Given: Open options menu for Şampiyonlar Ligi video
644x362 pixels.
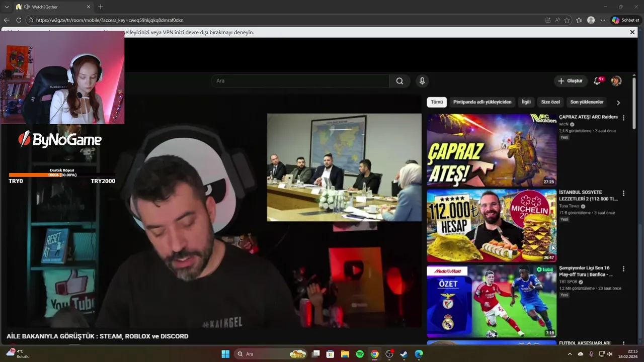Looking at the screenshot, I should point(623,269).
